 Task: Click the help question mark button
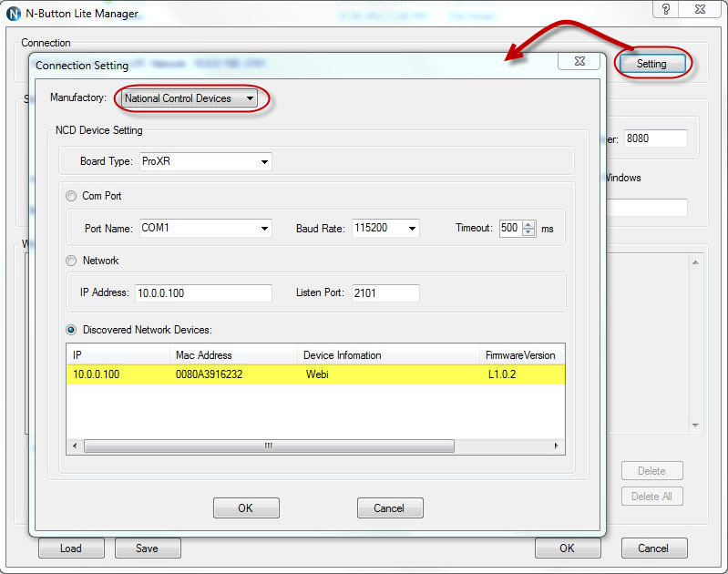[665, 9]
